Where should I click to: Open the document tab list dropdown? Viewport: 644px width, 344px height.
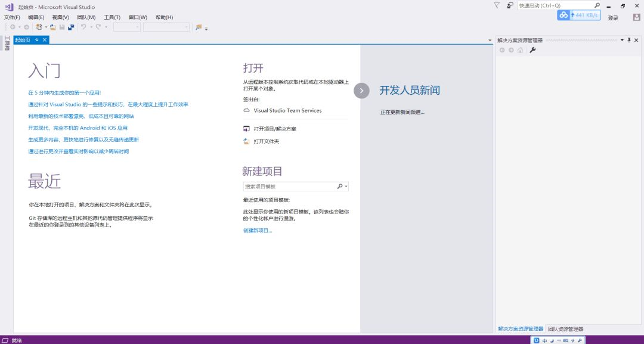[490, 40]
